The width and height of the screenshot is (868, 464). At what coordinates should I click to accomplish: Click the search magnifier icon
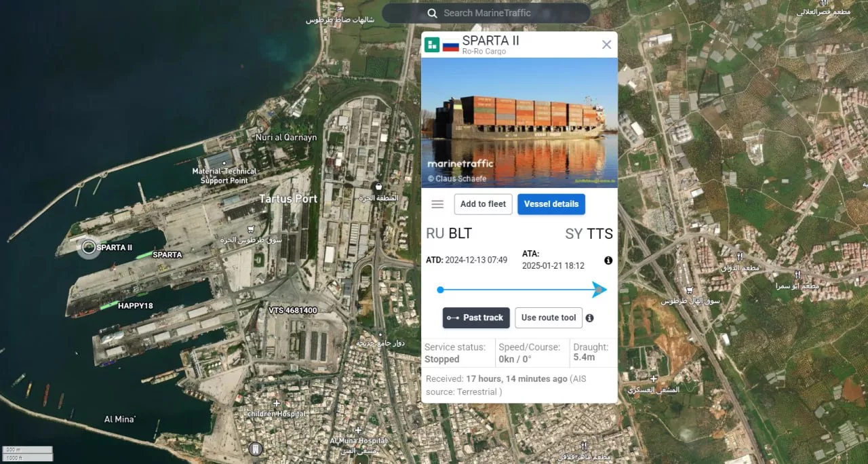(x=432, y=13)
